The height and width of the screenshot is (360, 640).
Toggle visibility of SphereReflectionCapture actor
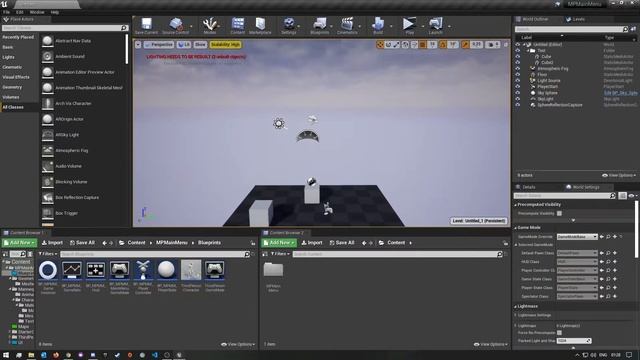tap(518, 105)
